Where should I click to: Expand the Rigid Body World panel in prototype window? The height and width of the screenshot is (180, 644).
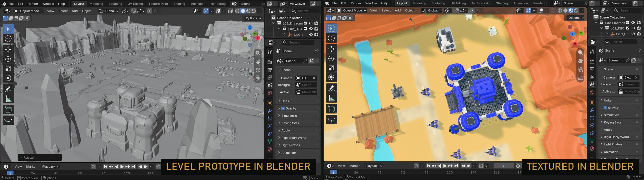[298, 138]
